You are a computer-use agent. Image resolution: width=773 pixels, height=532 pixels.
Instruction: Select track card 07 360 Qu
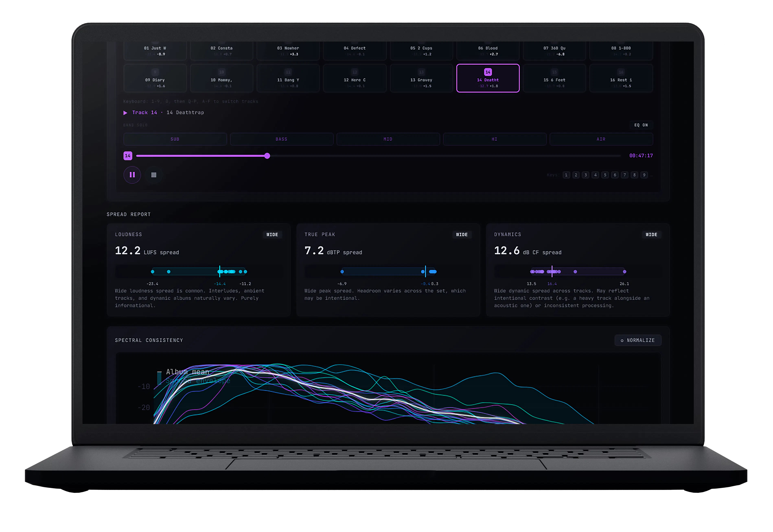(x=554, y=51)
